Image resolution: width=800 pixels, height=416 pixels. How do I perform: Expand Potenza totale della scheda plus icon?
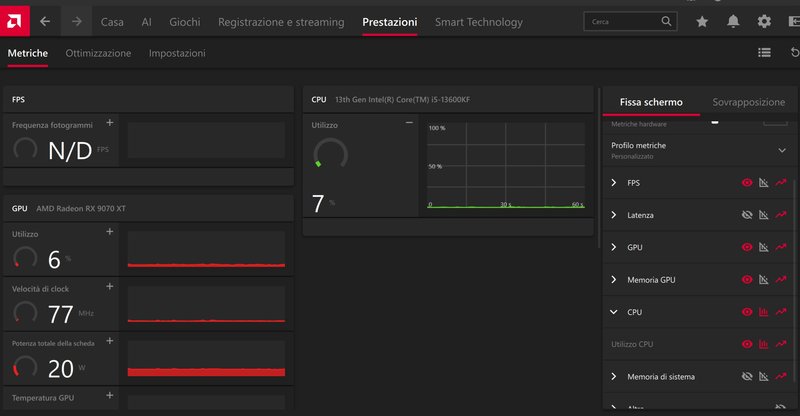[x=110, y=341]
